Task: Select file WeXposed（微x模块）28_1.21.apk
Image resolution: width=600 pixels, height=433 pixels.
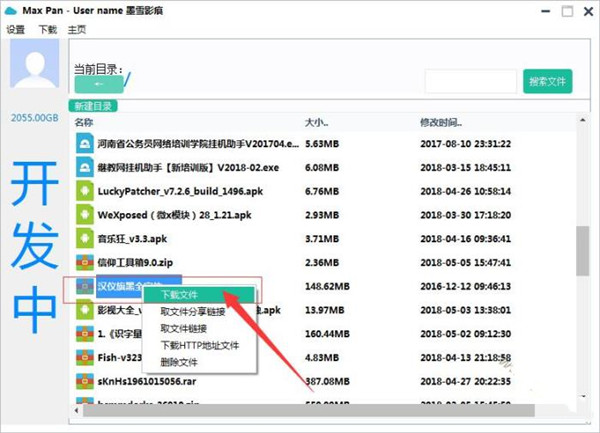Action: click(174, 215)
